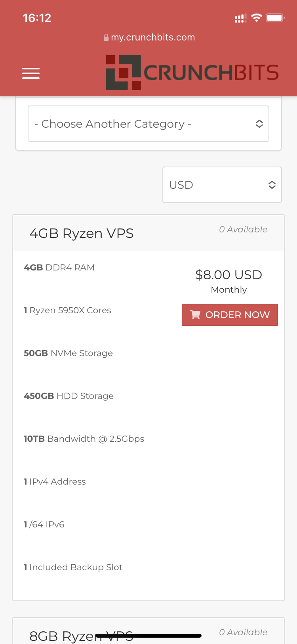Tap the Wi-Fi status icon
Viewport: 297px width, 644px height.
[256, 17]
